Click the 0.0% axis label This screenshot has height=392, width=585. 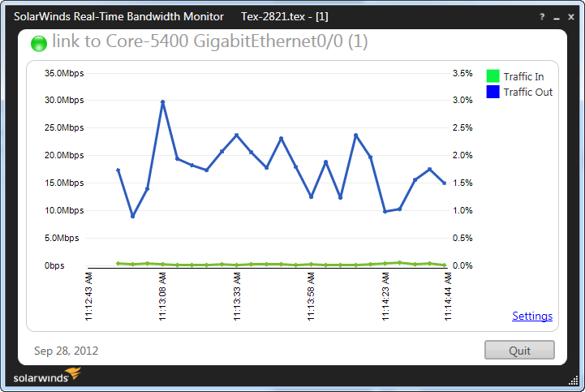tap(462, 266)
